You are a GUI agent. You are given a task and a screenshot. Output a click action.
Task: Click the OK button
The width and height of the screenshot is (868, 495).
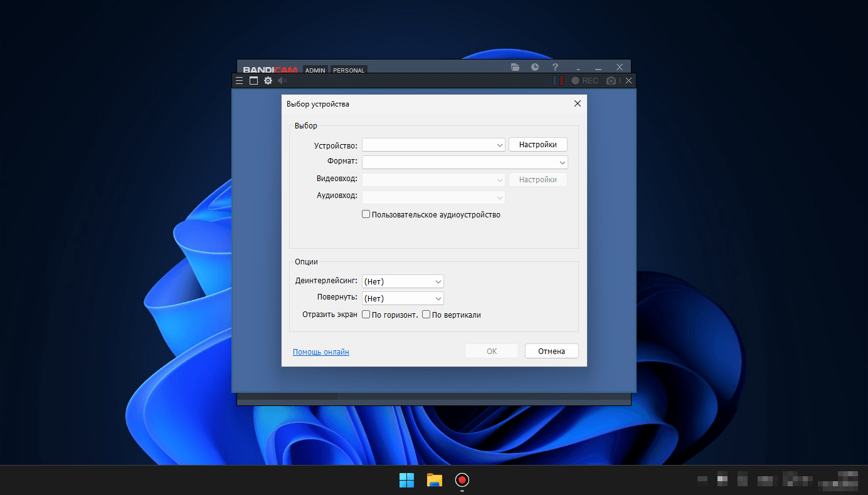coord(492,351)
